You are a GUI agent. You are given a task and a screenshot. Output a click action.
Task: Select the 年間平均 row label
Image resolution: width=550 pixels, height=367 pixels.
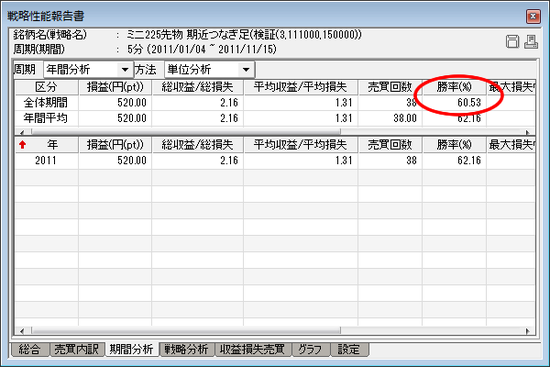[x=46, y=118]
